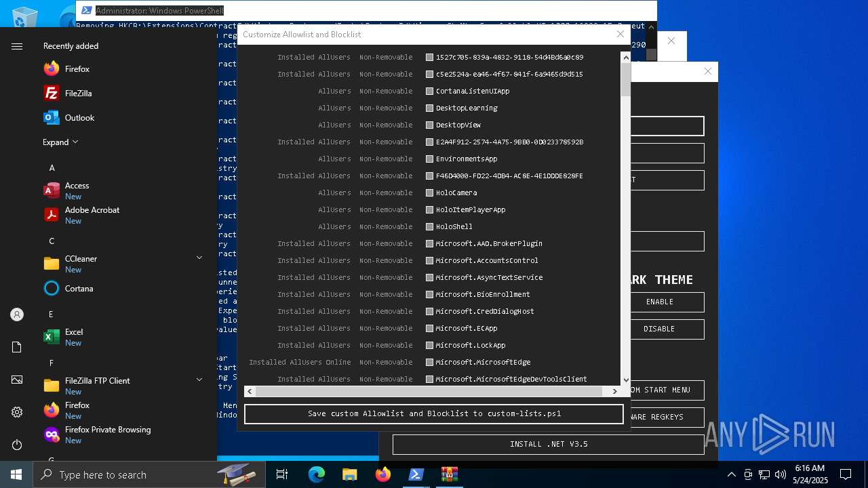This screenshot has height=488, width=868.
Task: Close the Customize Allowlist and Blocklist dialog
Action: tap(620, 34)
